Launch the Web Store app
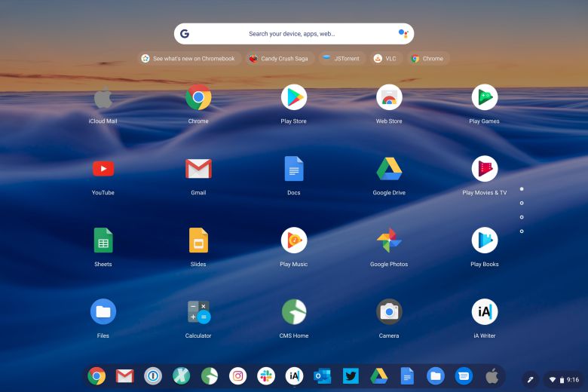588x392 pixels. pyautogui.click(x=389, y=97)
